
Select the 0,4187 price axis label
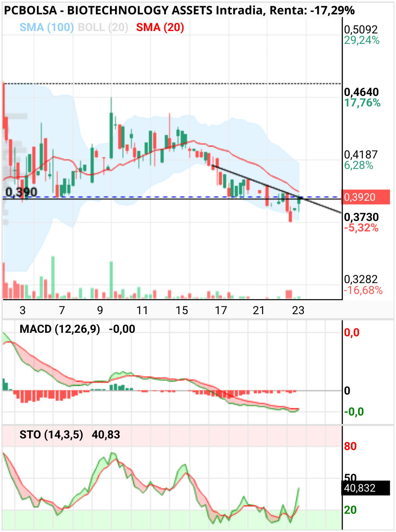(x=361, y=155)
